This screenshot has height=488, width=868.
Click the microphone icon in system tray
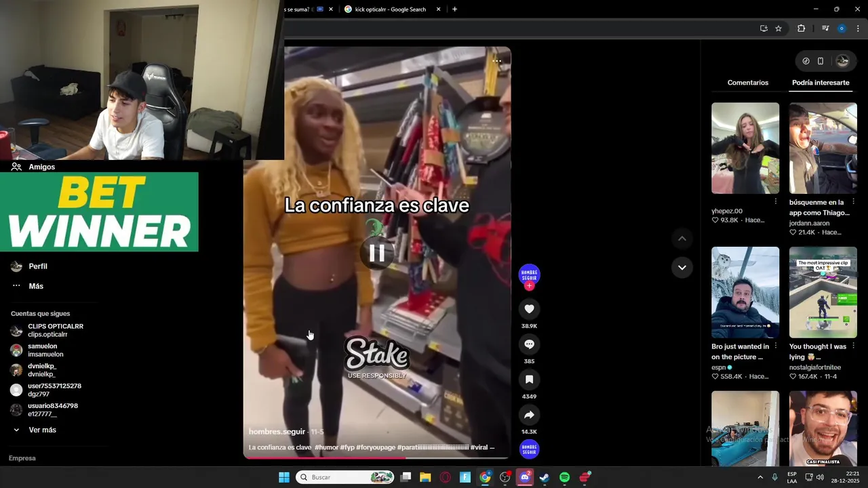[774, 477]
